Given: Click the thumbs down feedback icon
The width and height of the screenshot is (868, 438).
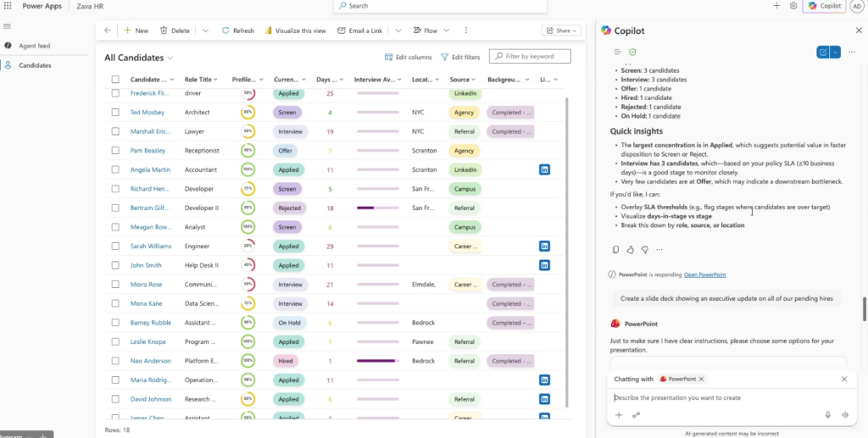Looking at the screenshot, I should click(644, 250).
